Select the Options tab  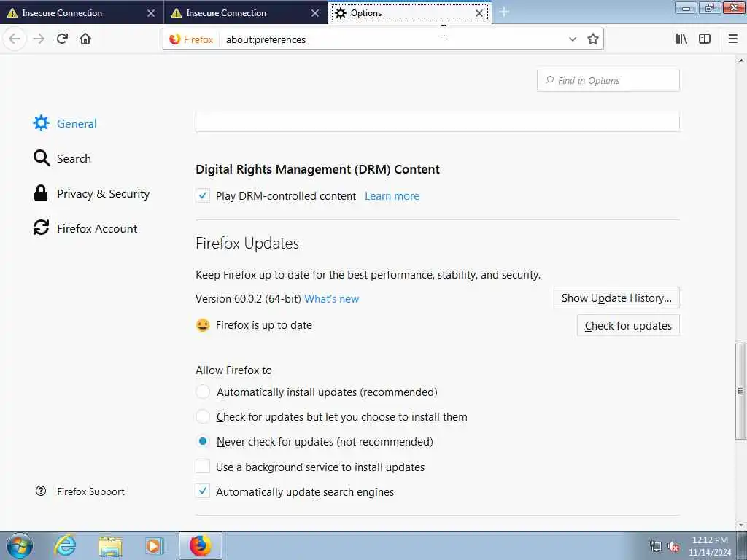411,12
